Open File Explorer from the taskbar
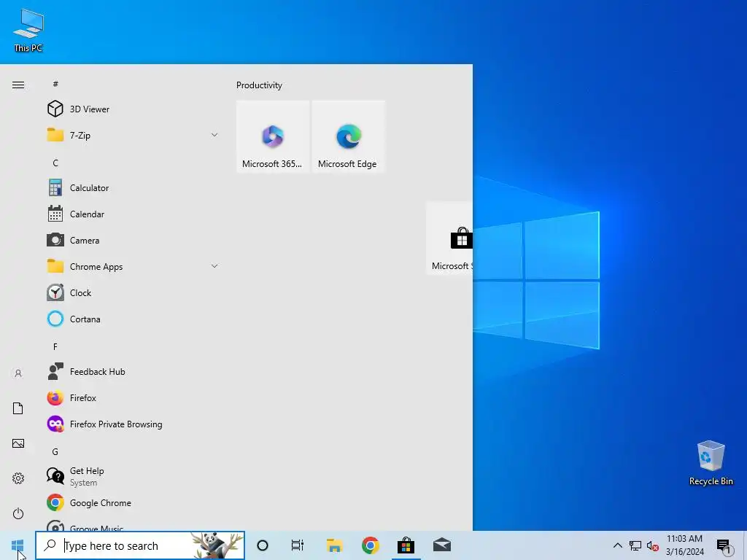Screen dimensions: 747x560 pyautogui.click(x=334, y=545)
